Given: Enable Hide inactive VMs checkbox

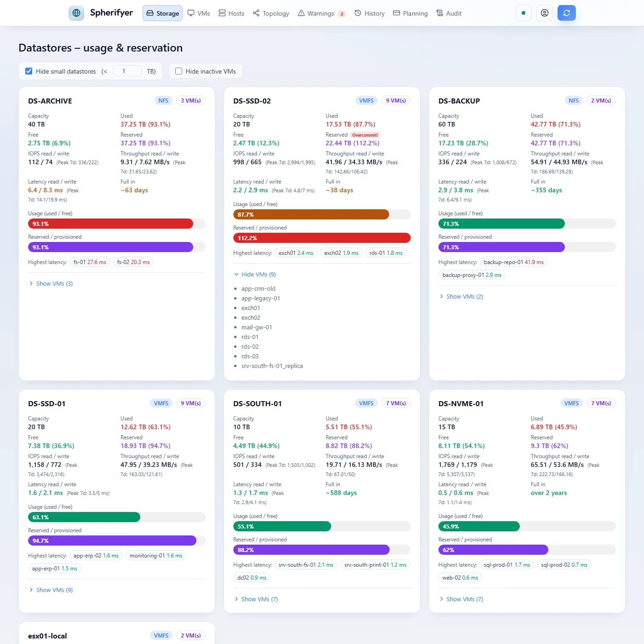Looking at the screenshot, I should [179, 71].
